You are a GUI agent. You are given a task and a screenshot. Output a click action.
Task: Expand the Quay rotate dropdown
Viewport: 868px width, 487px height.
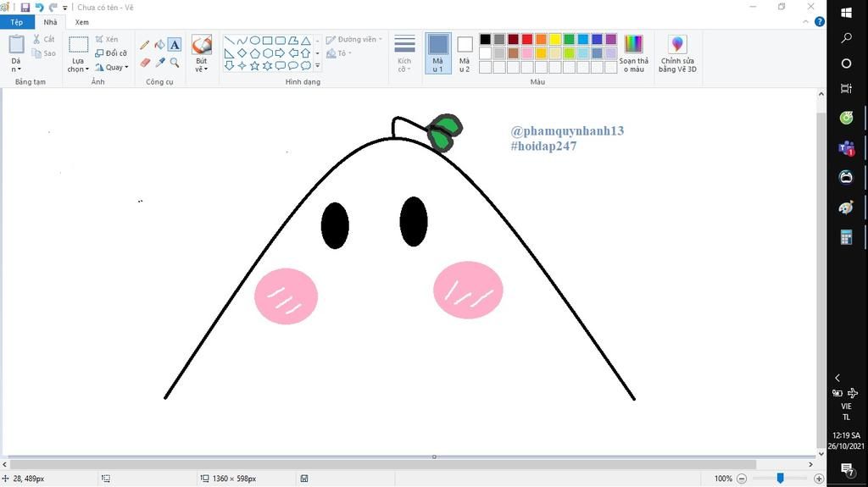[112, 68]
